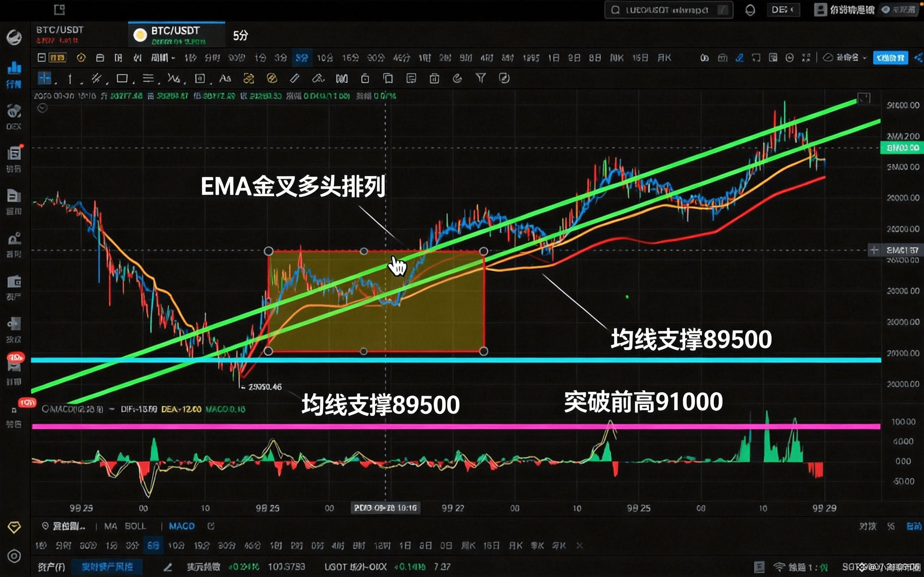Click the trash delete drawings icon
The image size is (924, 577).
coord(434,79)
